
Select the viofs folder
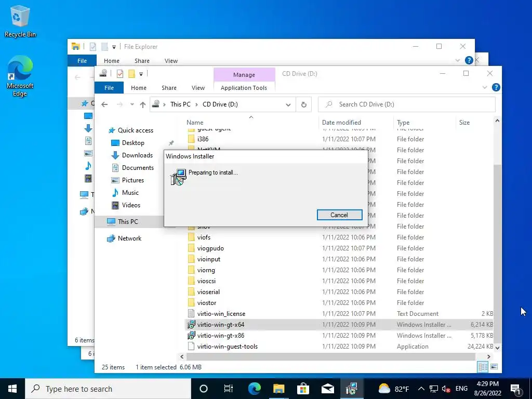click(204, 237)
